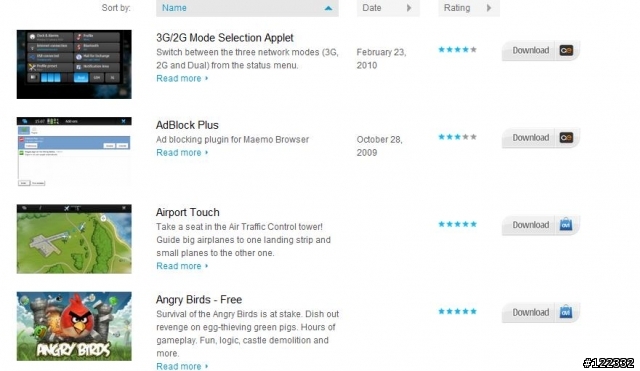
Task: Open the 3G/2G Mode Selection Applet title
Action: tap(224, 38)
